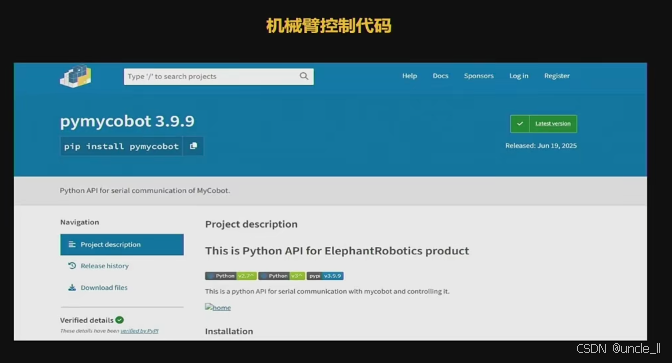Screen dimensions: 672x363
Task: Open the Download files tab
Action: [x=122, y=288]
